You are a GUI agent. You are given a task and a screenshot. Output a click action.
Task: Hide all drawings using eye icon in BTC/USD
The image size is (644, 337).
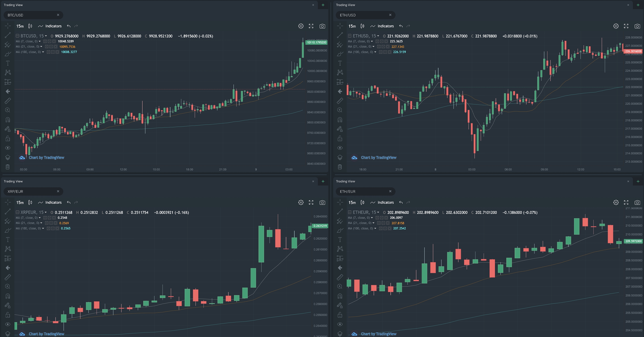point(8,148)
